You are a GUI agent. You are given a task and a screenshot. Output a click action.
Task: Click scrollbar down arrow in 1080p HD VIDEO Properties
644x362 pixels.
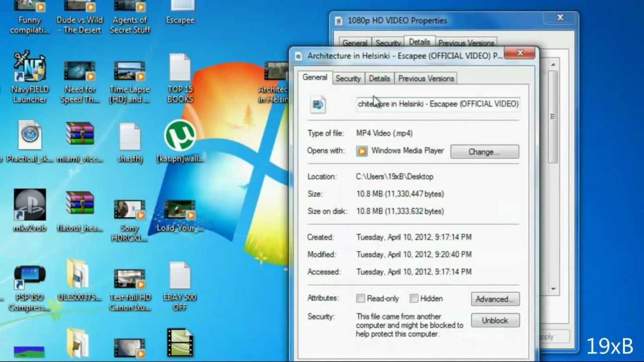553,289
